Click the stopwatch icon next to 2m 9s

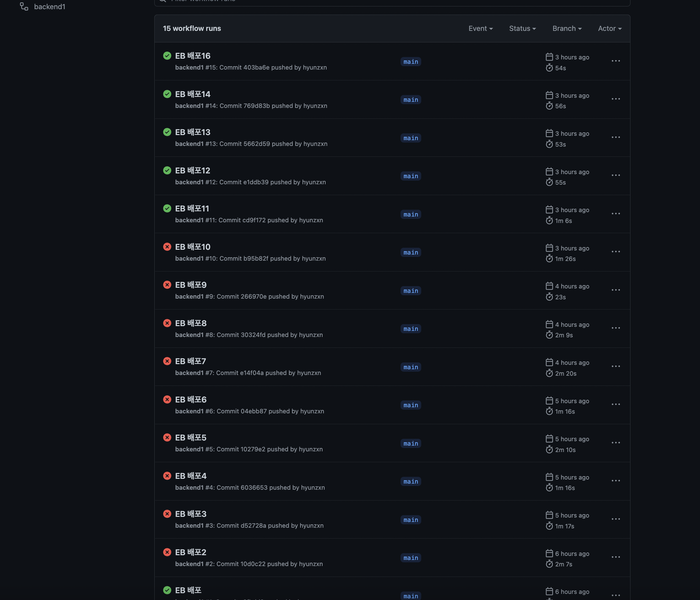pyautogui.click(x=549, y=335)
